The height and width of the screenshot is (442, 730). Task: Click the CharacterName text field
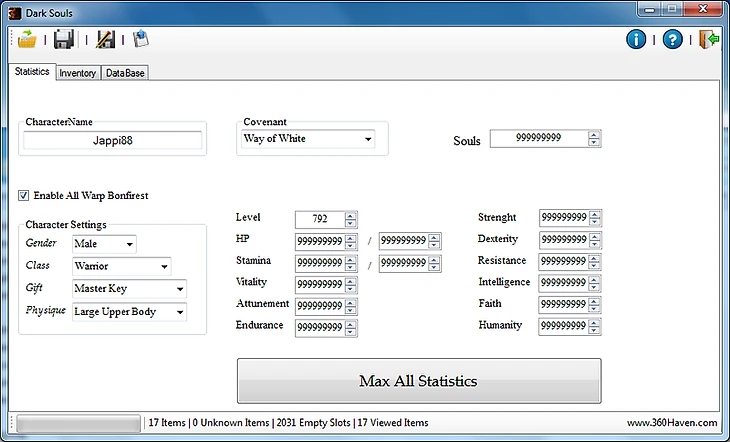pyautogui.click(x=114, y=141)
